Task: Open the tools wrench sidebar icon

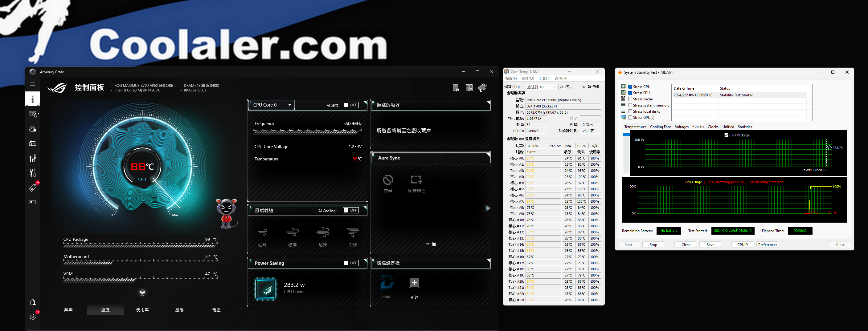Action: (x=33, y=173)
